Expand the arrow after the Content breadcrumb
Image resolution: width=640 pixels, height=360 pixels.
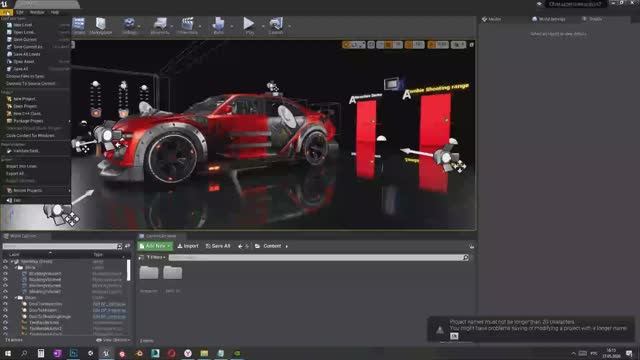(x=287, y=246)
